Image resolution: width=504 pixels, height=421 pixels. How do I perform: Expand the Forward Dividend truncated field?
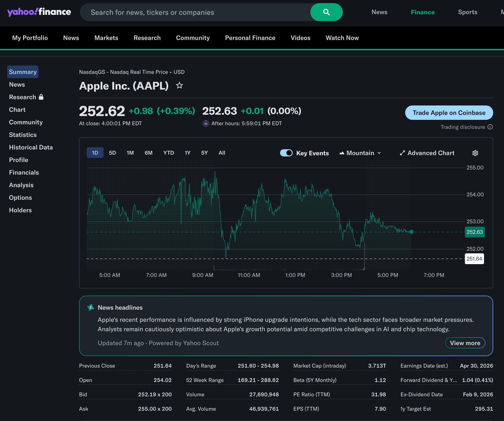tap(429, 380)
